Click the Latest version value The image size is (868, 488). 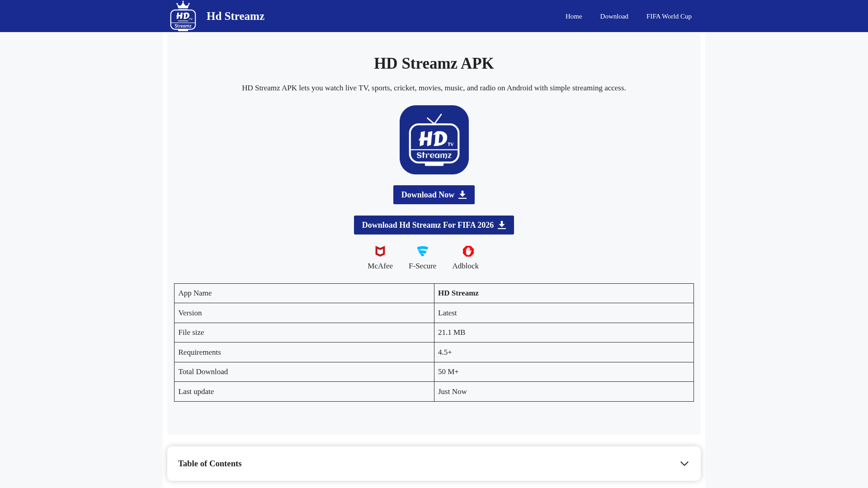(448, 313)
